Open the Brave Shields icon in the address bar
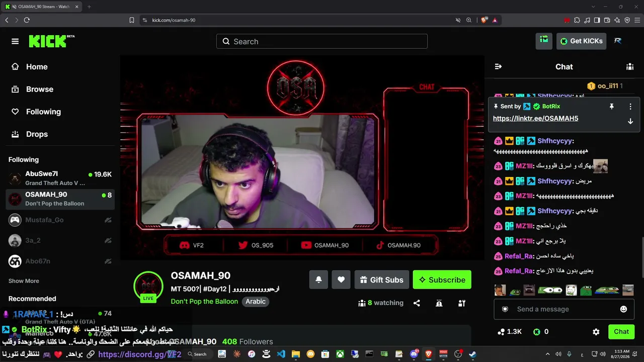The width and height of the screenshot is (644, 362). coord(484,20)
